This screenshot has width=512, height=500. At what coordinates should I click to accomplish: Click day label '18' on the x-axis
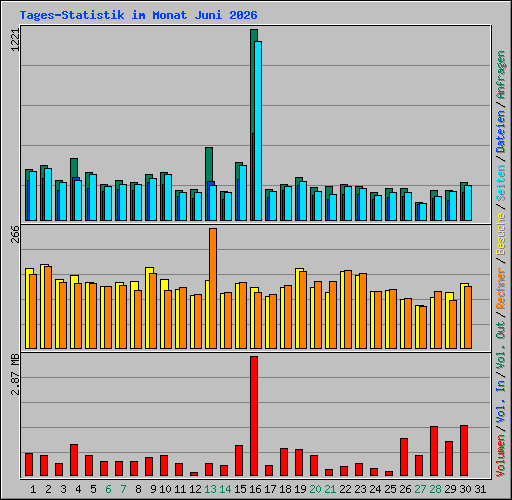(x=285, y=489)
